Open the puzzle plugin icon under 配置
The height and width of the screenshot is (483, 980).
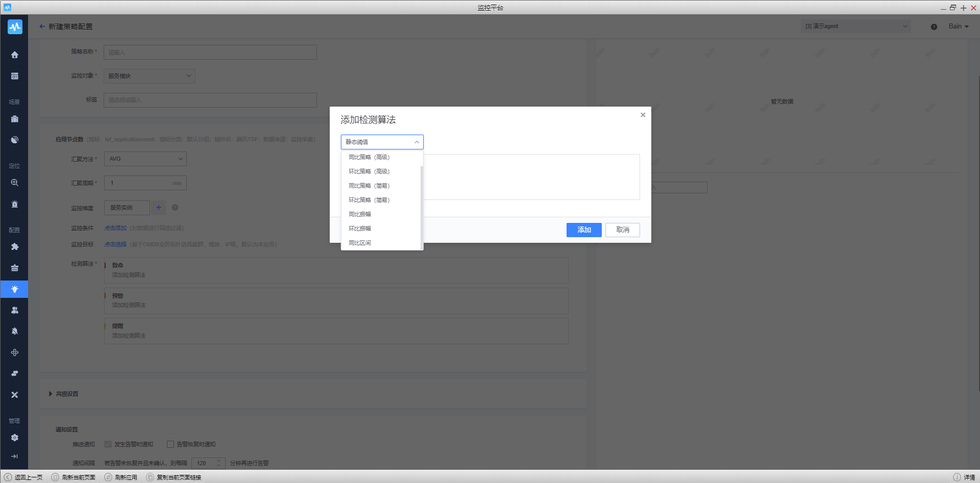[x=15, y=247]
